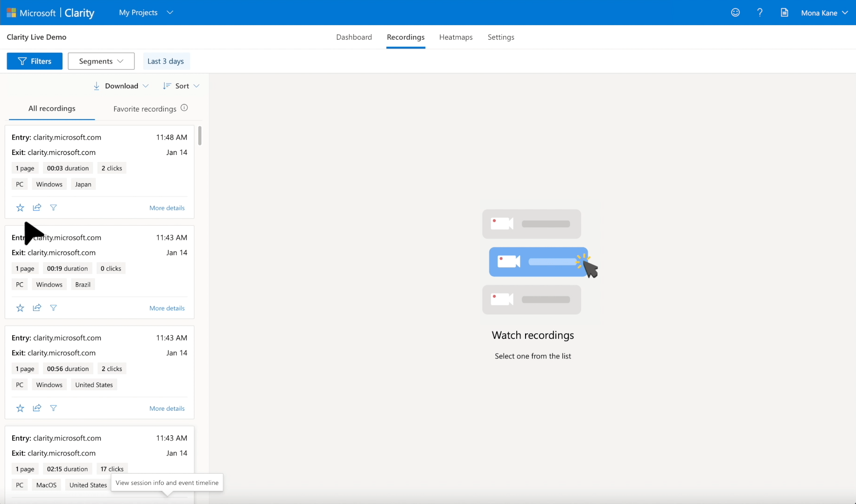The image size is (856, 504).
Task: Open the Sort dropdown menu
Action: [182, 86]
